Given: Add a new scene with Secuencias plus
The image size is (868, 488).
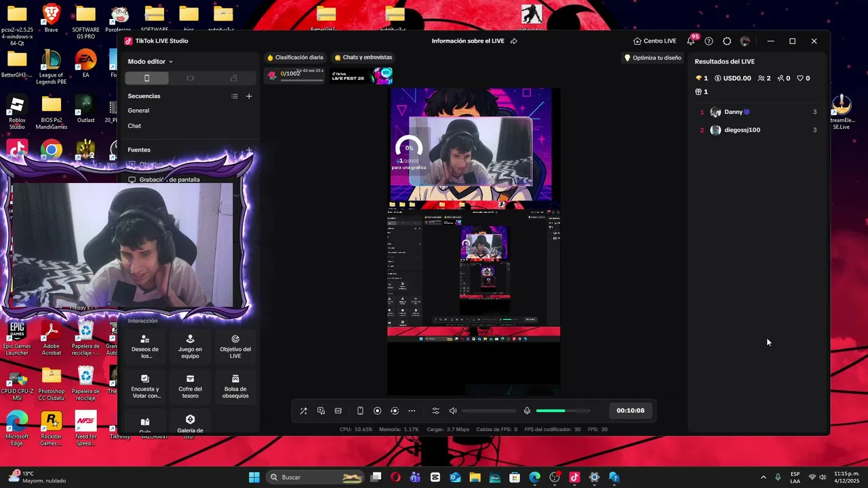Looking at the screenshot, I should (249, 96).
